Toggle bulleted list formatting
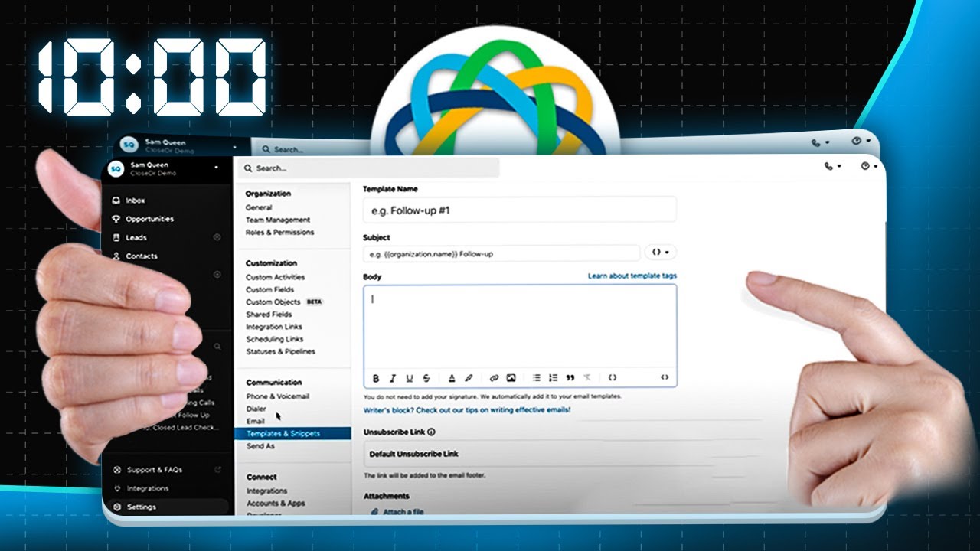980x551 pixels. [536, 378]
